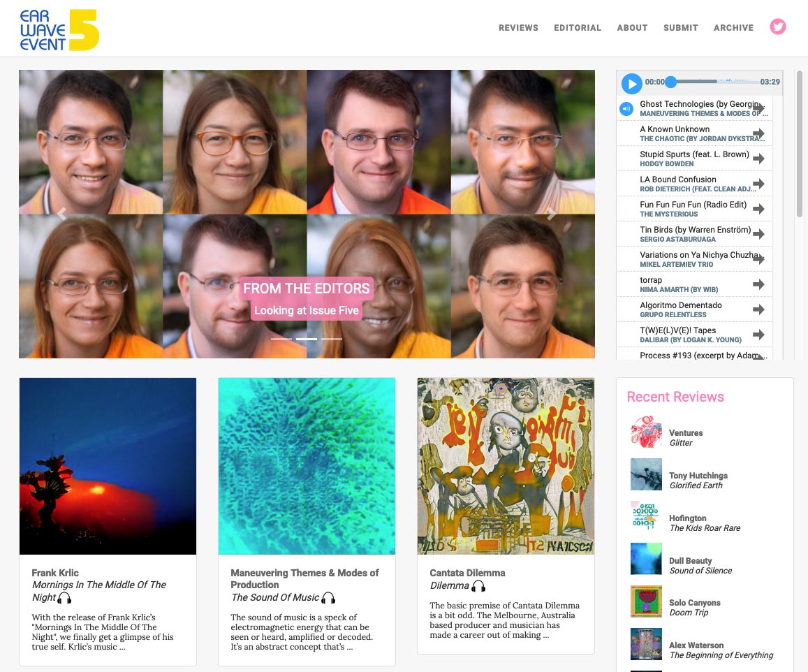Click headphones icon beside Dilemma title
Viewport: 808px width, 672px height.
[478, 586]
